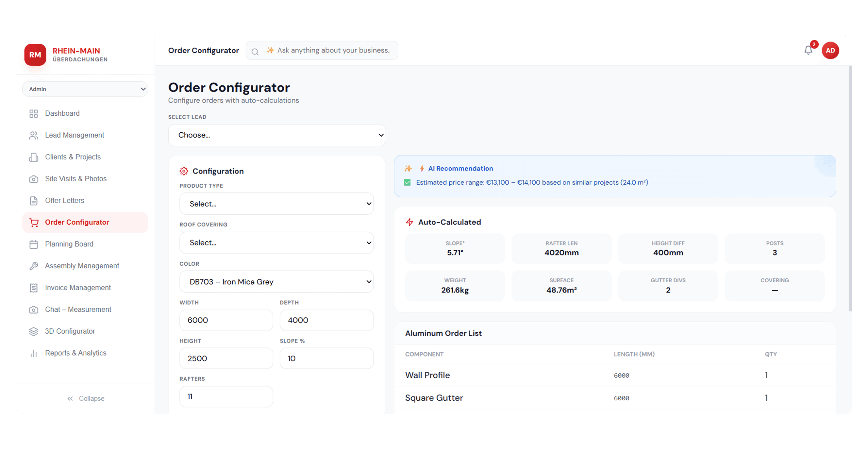Click the Invoice Management receipt icon
This screenshot has height=449, width=868.
[x=33, y=288]
